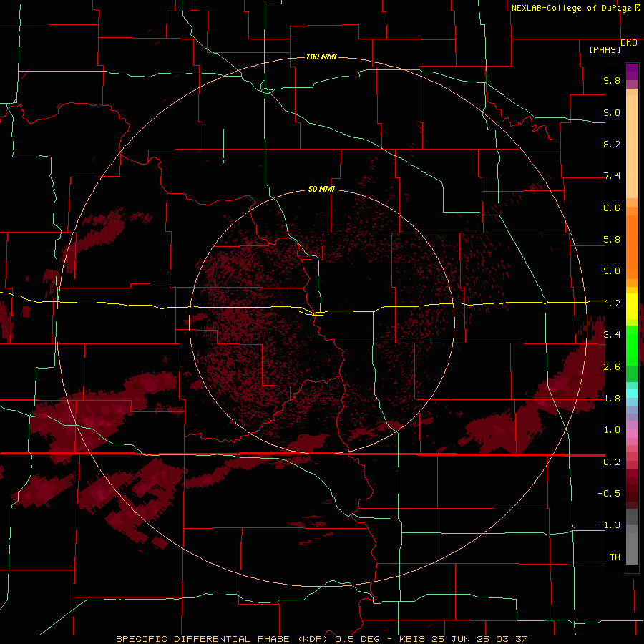The width and height of the screenshot is (644, 644).
Task: Click the -1.3 scale value
Action: coord(609,525)
